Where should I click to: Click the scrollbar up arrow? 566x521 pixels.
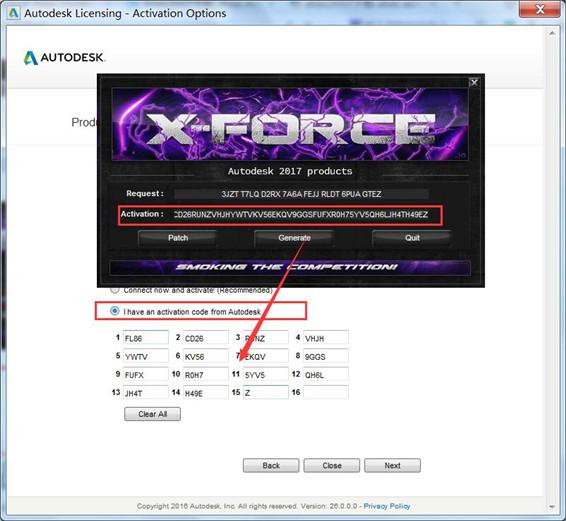pos(552,33)
